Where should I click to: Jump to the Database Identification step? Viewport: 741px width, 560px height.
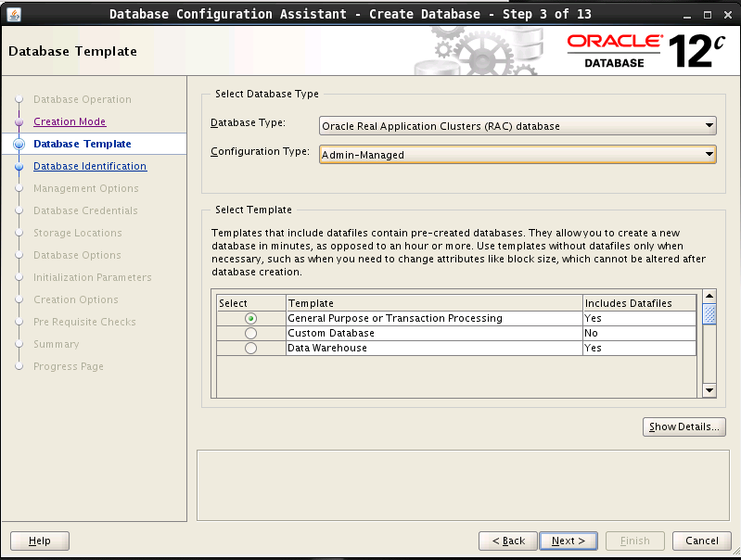point(90,167)
